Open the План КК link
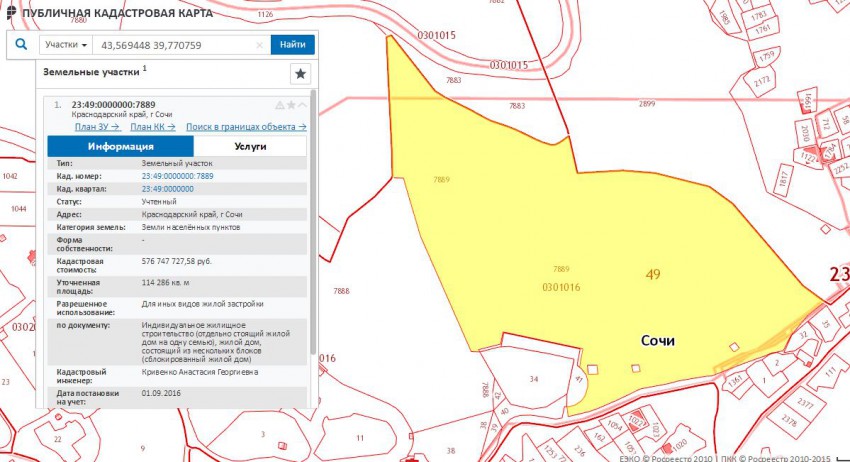 [152, 126]
